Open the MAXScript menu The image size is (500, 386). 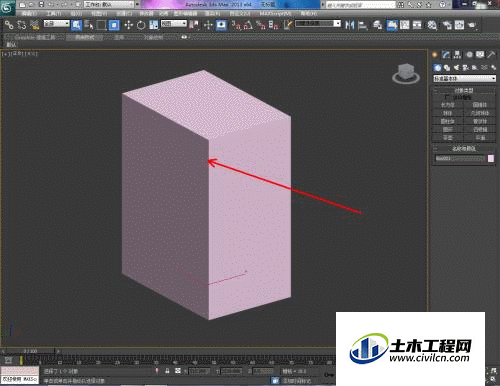pyautogui.click(x=275, y=14)
